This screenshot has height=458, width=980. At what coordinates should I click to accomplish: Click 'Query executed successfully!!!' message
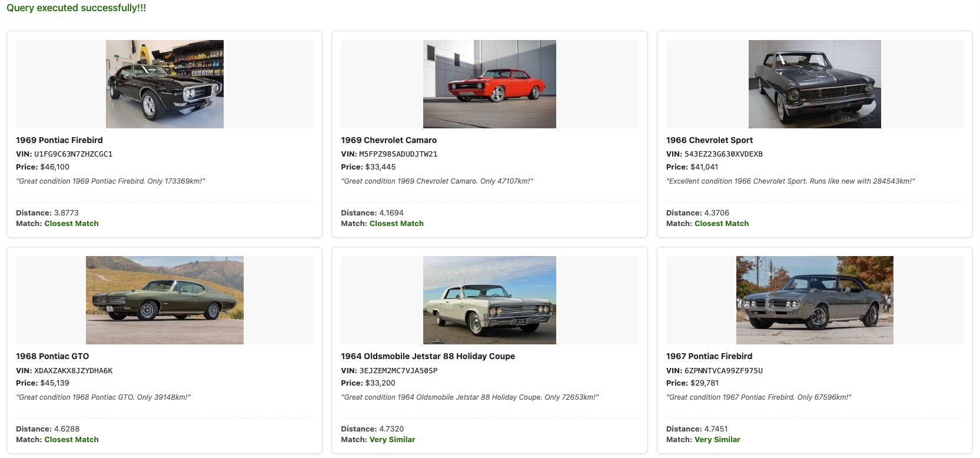77,8
